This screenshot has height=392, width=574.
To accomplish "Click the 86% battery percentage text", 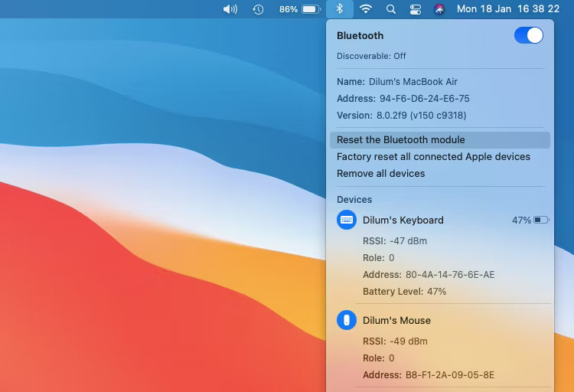I will [289, 9].
